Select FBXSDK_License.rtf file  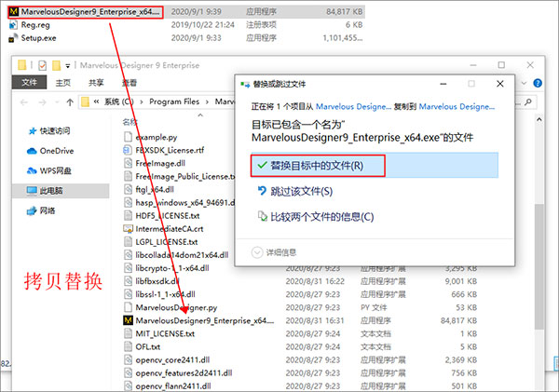click(x=170, y=150)
